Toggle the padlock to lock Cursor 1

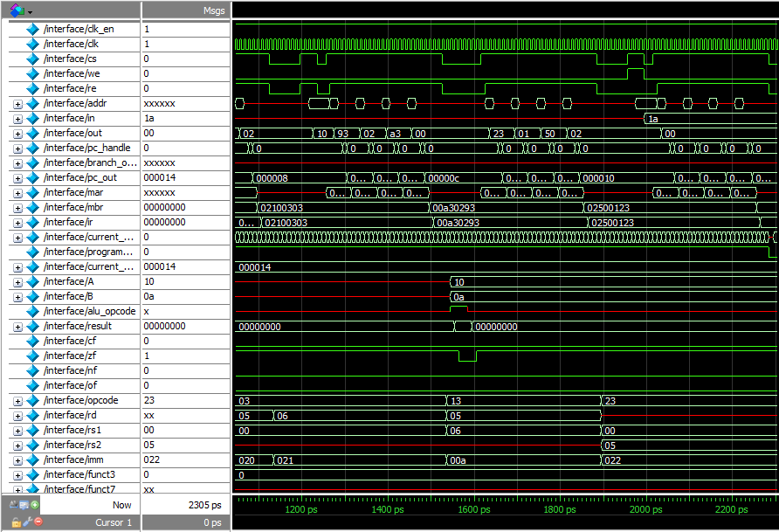pos(17,522)
